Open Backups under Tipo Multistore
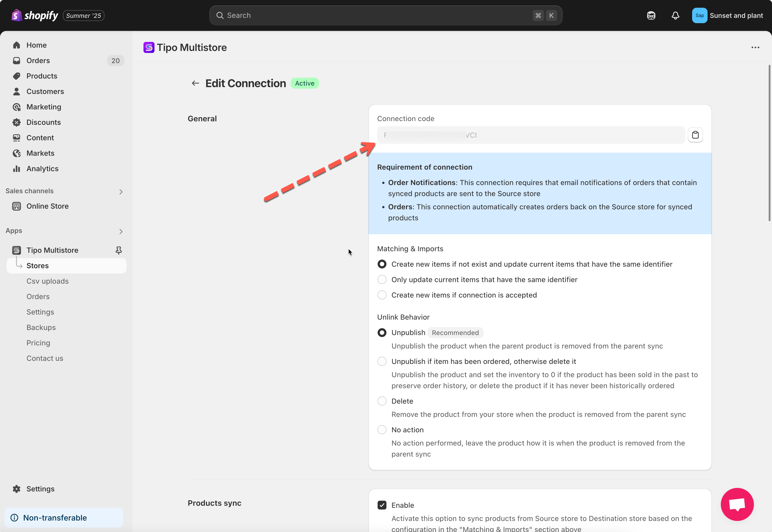 pos(41,327)
